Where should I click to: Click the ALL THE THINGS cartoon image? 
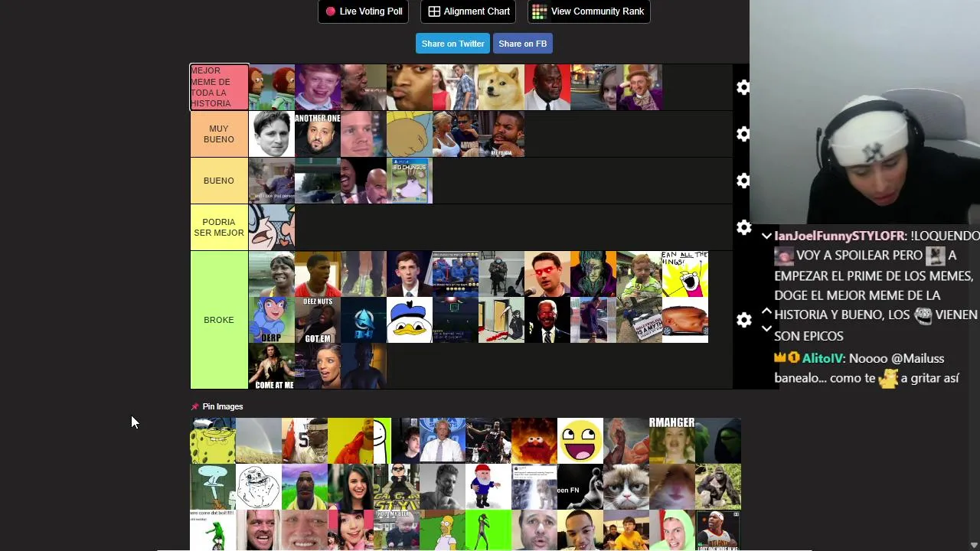(685, 274)
